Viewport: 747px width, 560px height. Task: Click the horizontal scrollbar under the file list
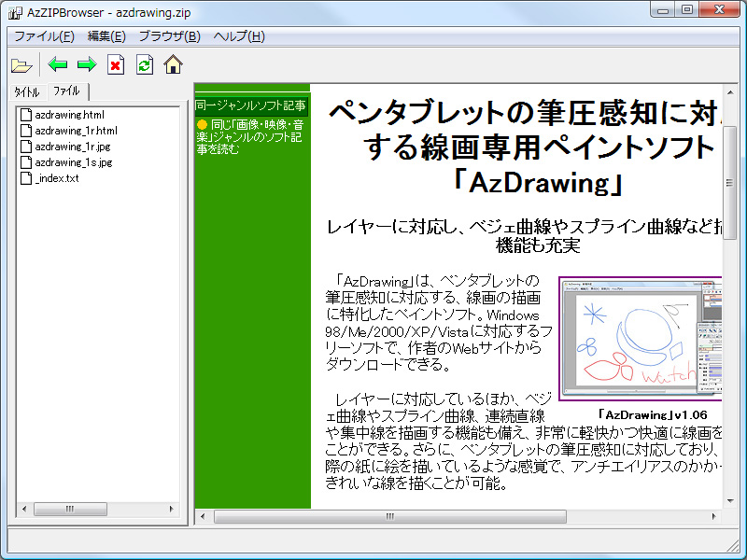pyautogui.click(x=70, y=509)
